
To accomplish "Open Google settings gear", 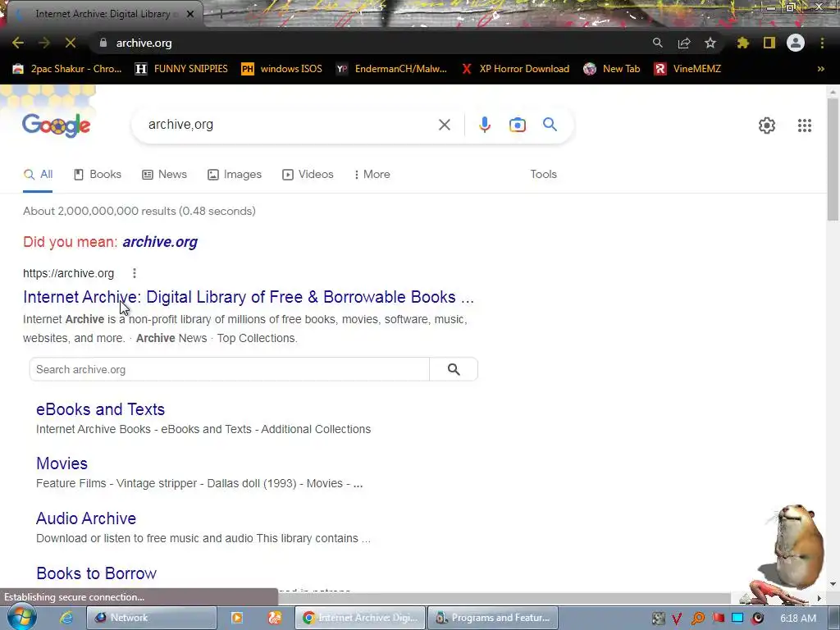I will (767, 126).
